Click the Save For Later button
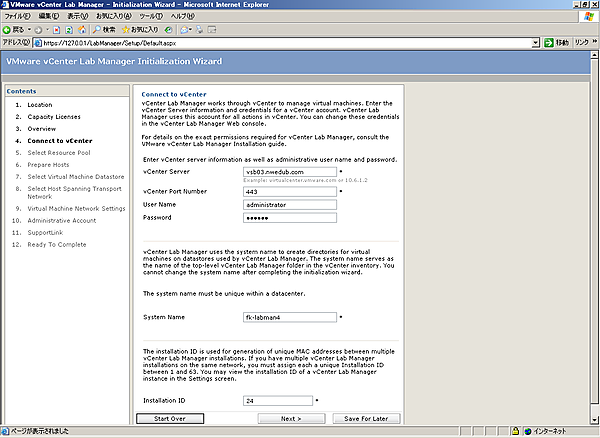This screenshot has width=600, height=438. pos(366,419)
